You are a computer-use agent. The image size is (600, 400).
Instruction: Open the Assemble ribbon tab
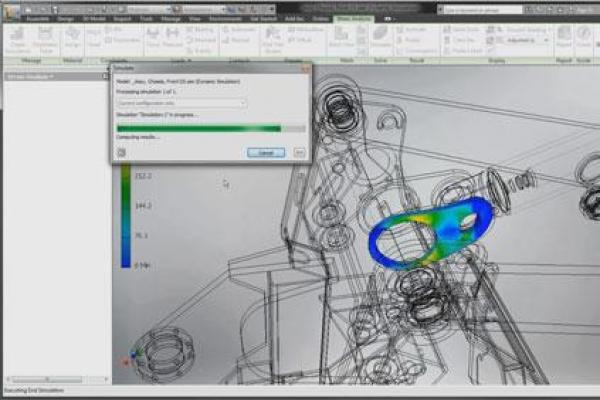click(x=39, y=17)
